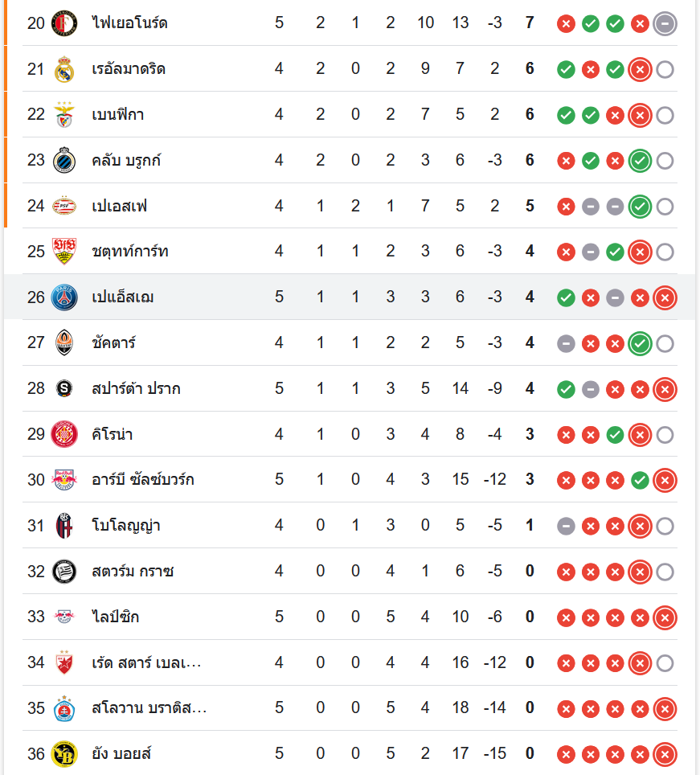Open team link ไฟเยอโนร์ด
The image size is (700, 775).
(x=129, y=23)
